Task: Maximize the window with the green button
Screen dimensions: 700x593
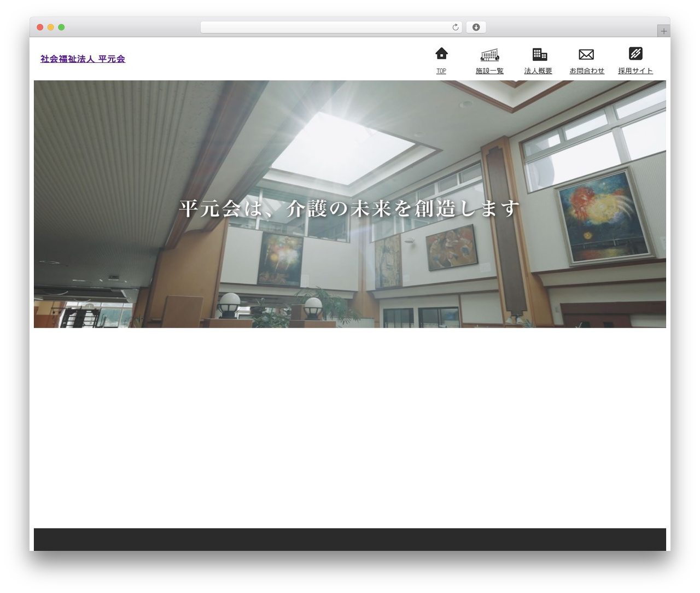Action: [61, 27]
